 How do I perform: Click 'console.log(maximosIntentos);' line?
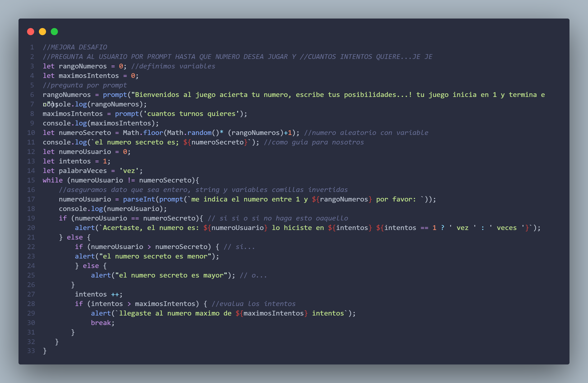point(101,123)
